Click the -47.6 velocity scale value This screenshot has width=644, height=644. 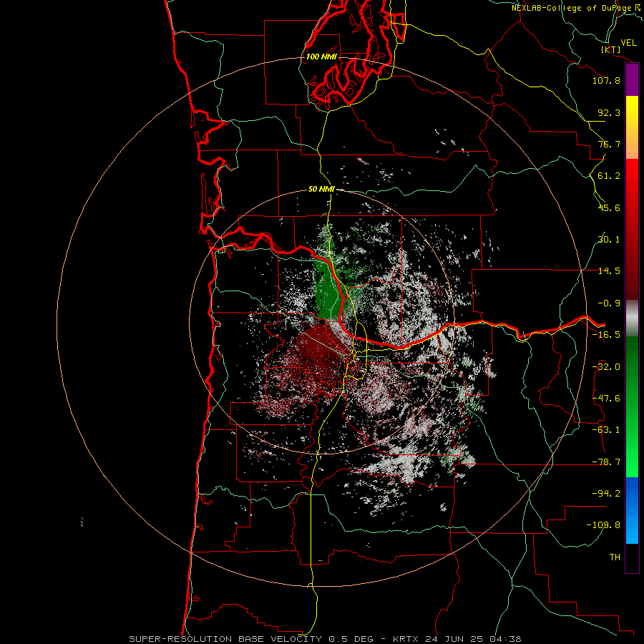[606, 399]
